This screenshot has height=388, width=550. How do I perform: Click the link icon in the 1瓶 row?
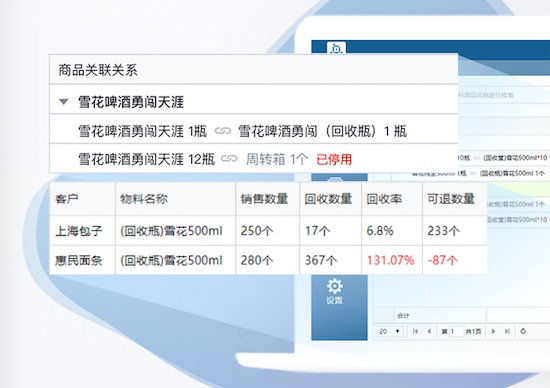pos(223,131)
